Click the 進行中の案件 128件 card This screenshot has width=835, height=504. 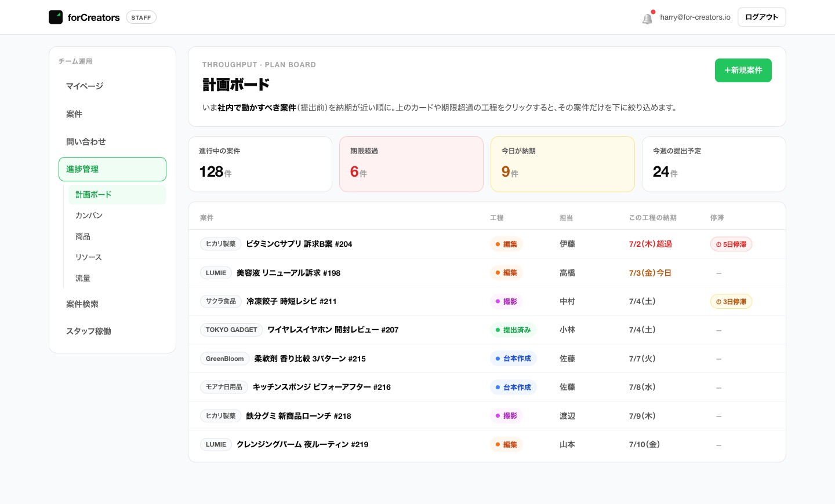(260, 164)
